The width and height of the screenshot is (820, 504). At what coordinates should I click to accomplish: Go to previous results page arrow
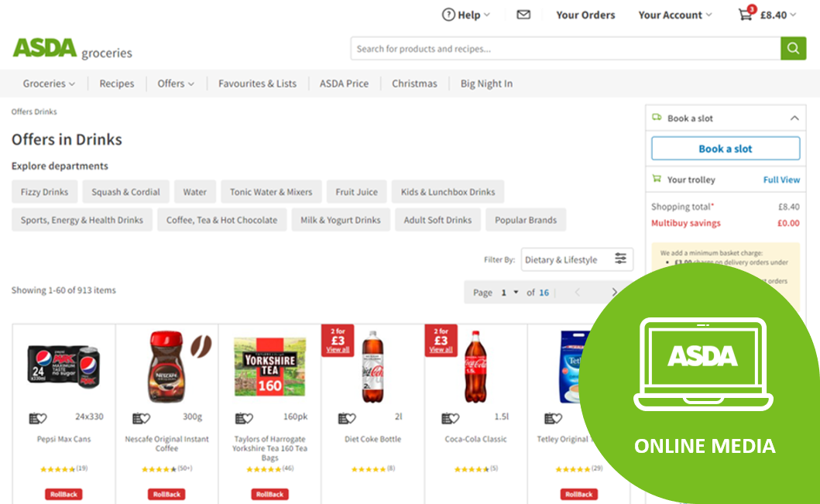(x=578, y=292)
